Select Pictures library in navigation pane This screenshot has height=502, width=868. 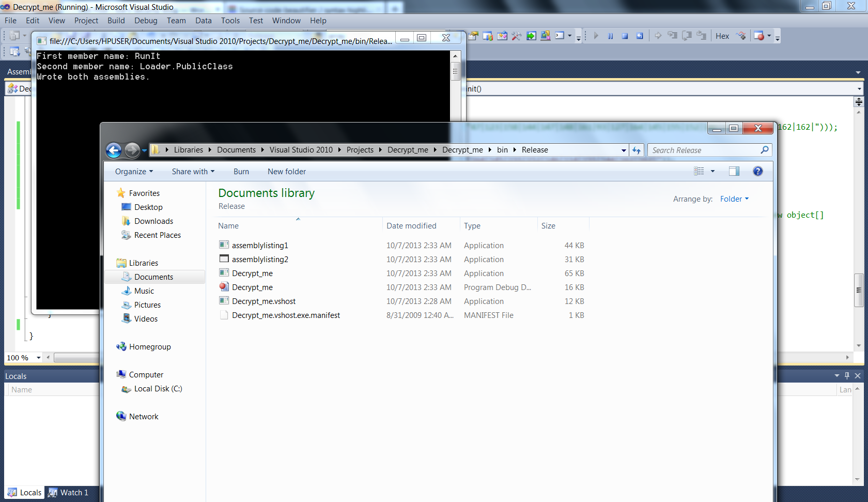pos(147,305)
